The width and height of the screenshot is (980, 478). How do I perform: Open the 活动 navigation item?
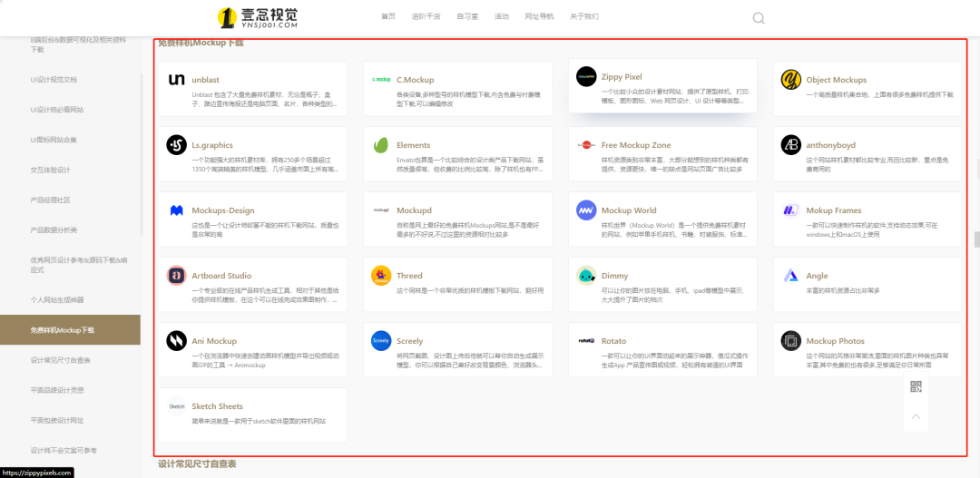point(501,17)
